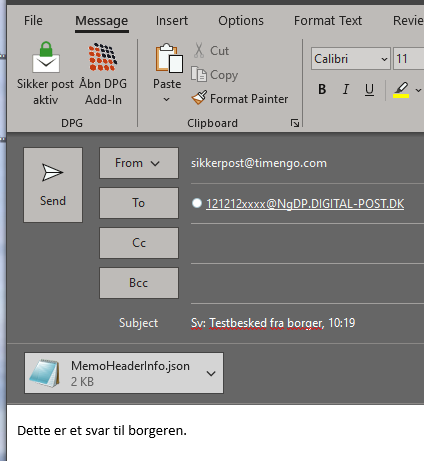This screenshot has width=424, height=461.
Task: Switch to the Insert tab
Action: point(172,21)
